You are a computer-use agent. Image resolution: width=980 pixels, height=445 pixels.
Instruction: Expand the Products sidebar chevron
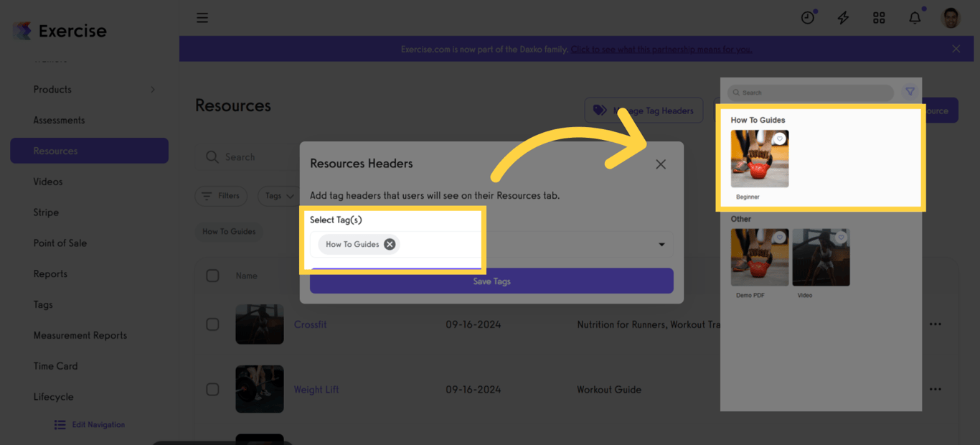152,89
